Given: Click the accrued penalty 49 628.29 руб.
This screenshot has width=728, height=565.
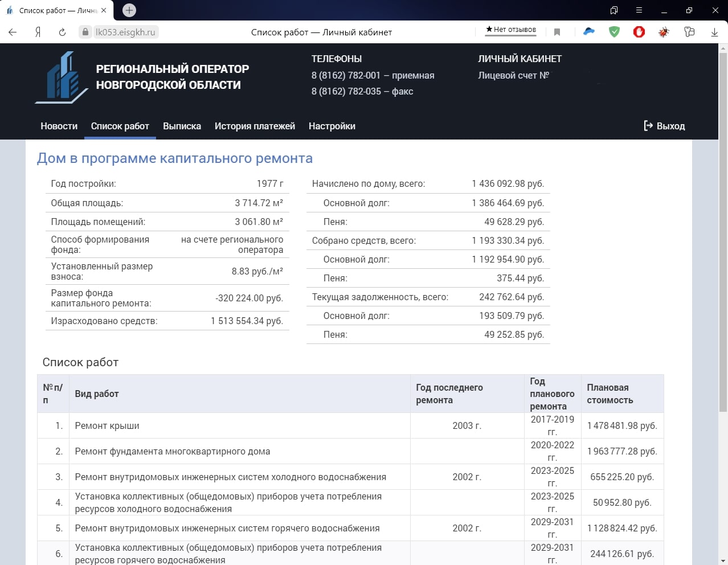Looking at the screenshot, I should tap(514, 222).
